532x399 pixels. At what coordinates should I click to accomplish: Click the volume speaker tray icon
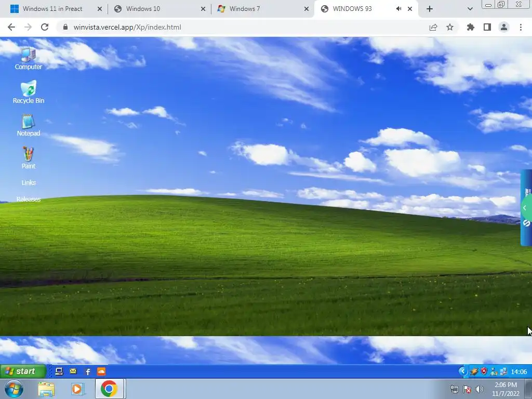click(479, 389)
